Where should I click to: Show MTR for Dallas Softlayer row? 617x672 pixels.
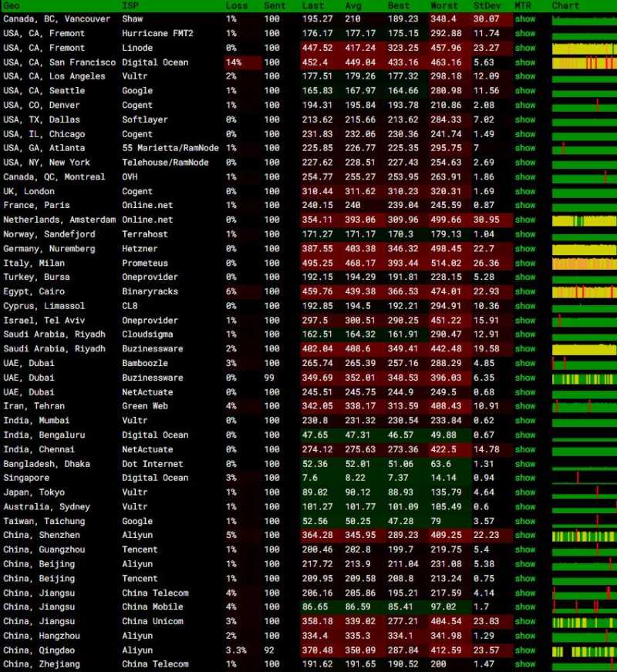[x=525, y=119]
